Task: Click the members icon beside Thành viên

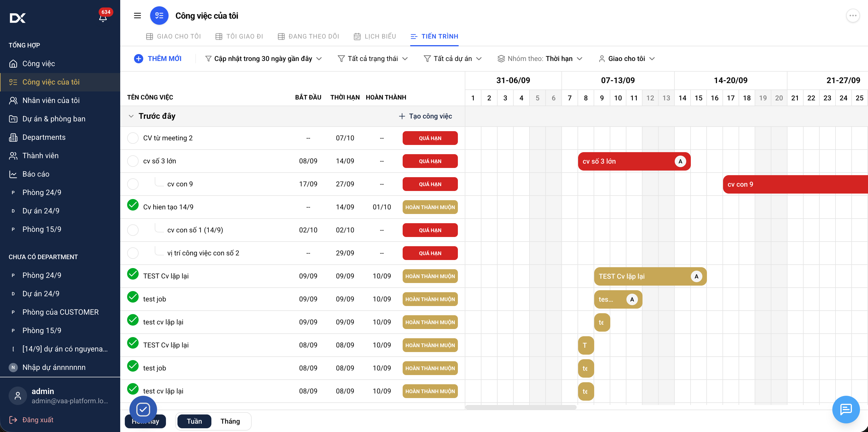Action: pyautogui.click(x=13, y=156)
